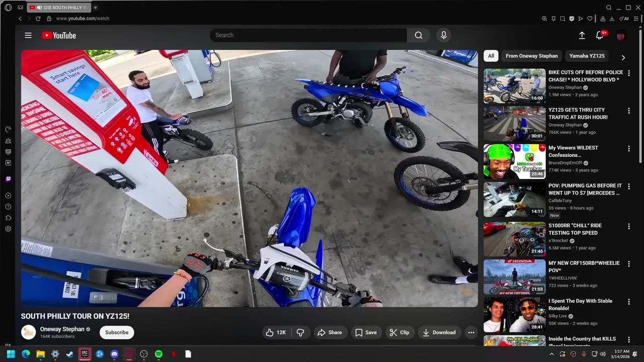Click the pin icon in address bar
Image resolution: width=644 pixels, height=362 pixels.
pos(553,19)
